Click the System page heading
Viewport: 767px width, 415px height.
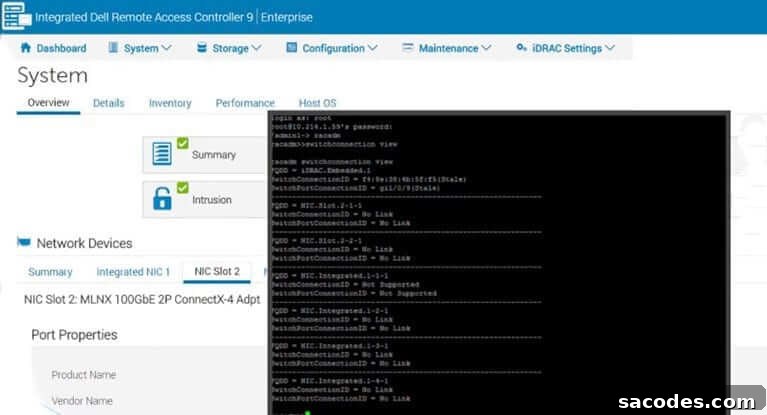point(52,75)
